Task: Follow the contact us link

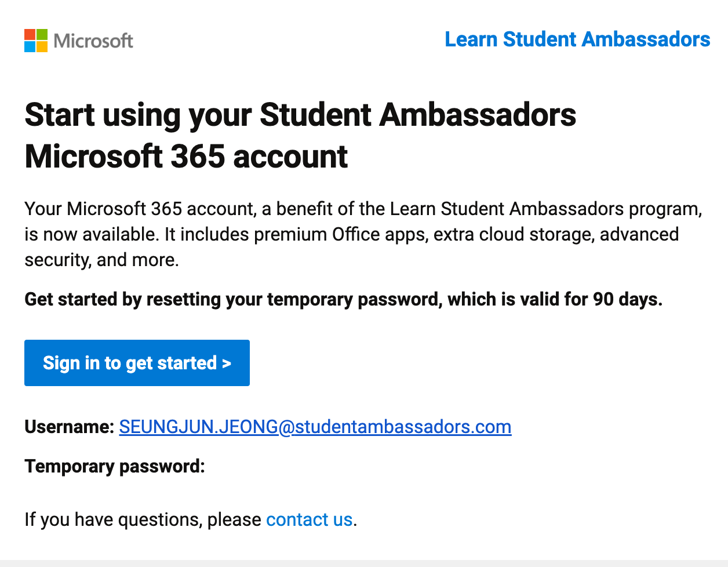Action: pos(309,519)
